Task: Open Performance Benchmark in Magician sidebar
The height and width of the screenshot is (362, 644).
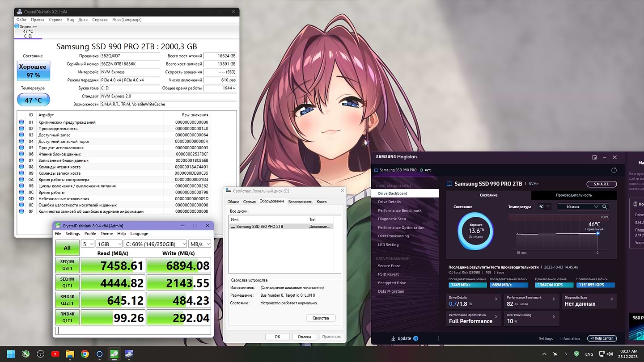Action: [400, 210]
